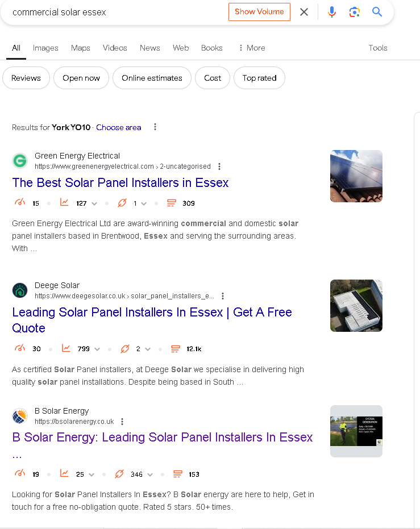Click the magnifying glass search icon
This screenshot has height=529, width=420.
[377, 11]
